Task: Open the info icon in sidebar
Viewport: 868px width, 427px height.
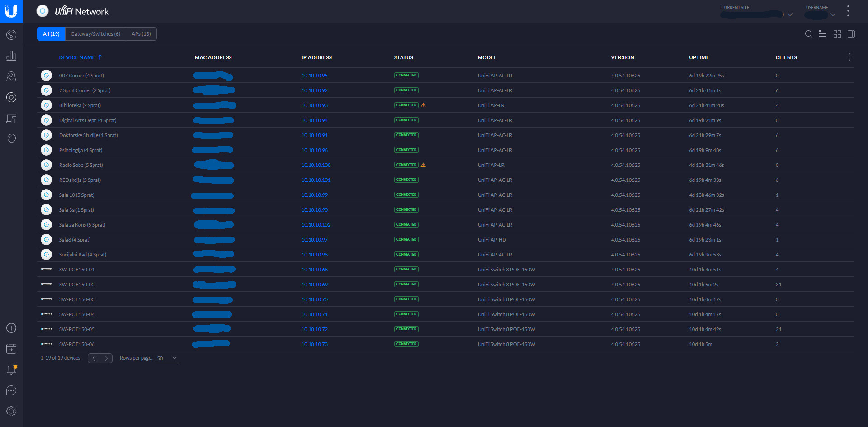Action: coord(11,328)
